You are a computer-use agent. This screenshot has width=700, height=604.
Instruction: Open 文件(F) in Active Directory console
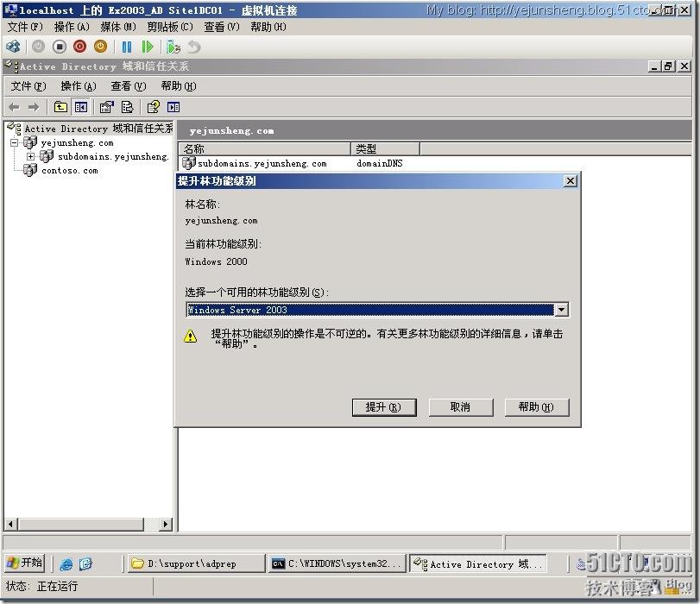[28, 85]
